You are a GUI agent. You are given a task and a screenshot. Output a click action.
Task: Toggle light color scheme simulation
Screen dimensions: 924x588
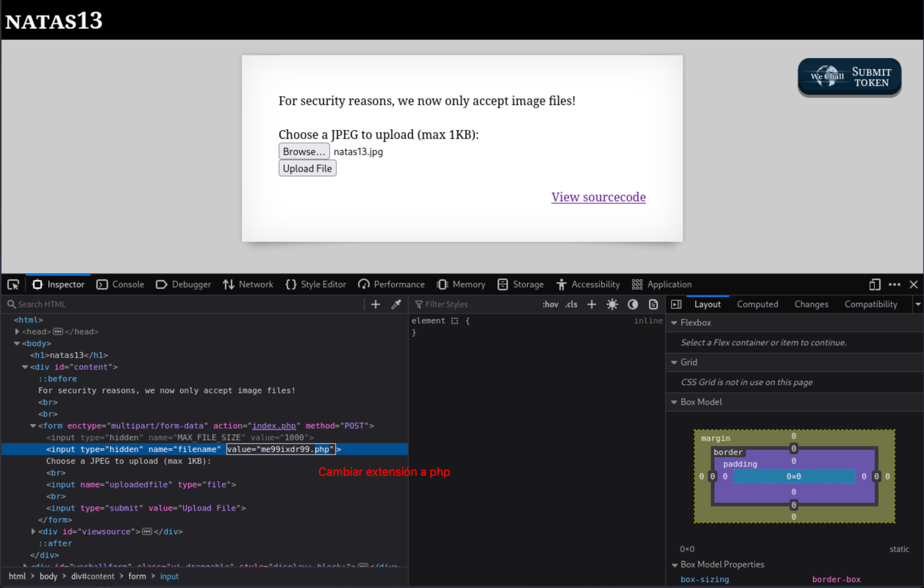(x=612, y=304)
